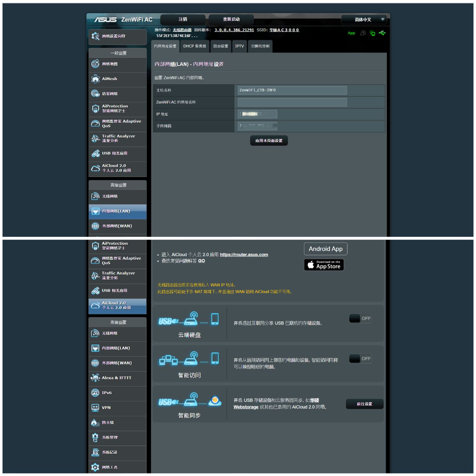Open the 网络地图 network map page
The height and width of the screenshot is (476, 476).
[x=118, y=64]
